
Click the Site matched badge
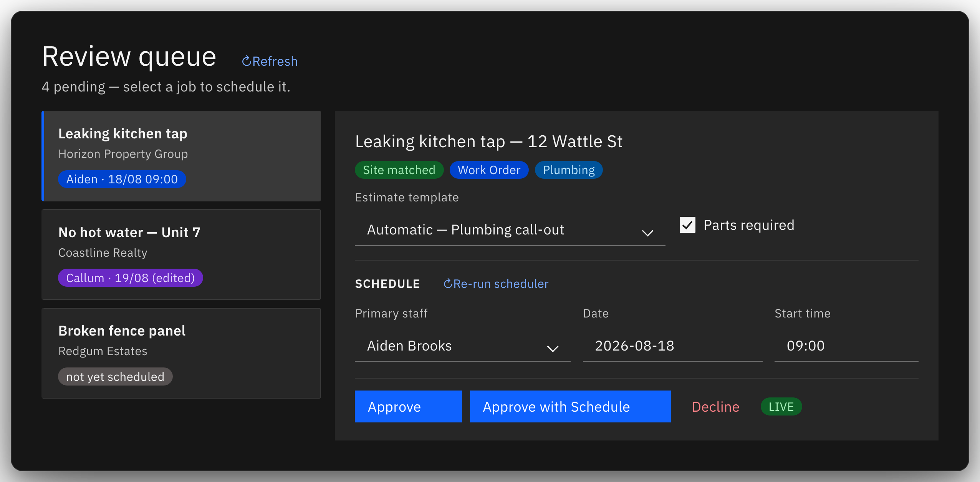[399, 170]
